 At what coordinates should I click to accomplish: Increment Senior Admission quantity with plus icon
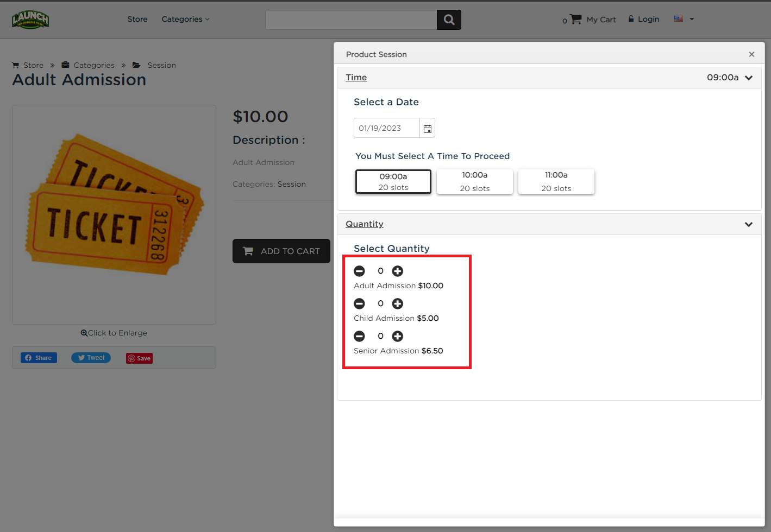point(398,336)
